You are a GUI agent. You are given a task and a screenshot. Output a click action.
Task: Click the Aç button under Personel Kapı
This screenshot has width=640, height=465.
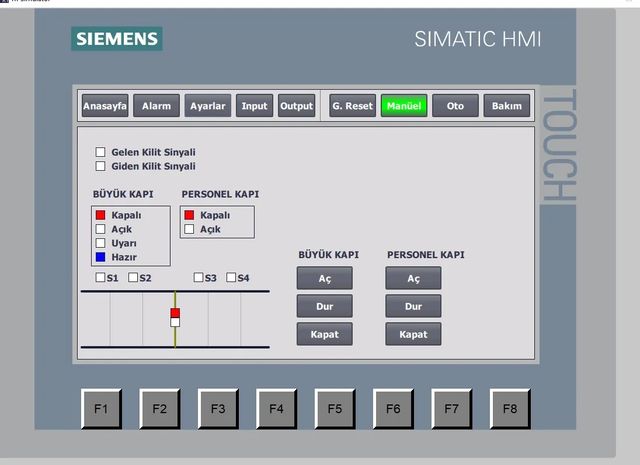[x=413, y=278]
